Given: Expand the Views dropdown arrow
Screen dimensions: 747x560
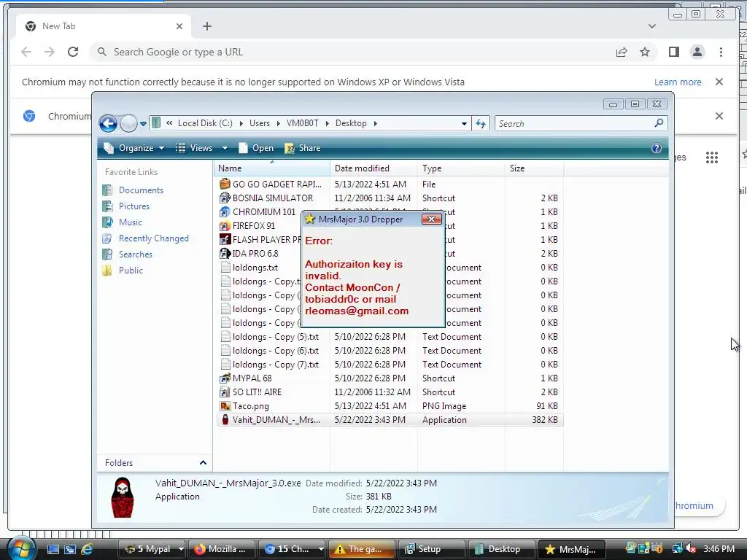Looking at the screenshot, I should pyautogui.click(x=225, y=148).
